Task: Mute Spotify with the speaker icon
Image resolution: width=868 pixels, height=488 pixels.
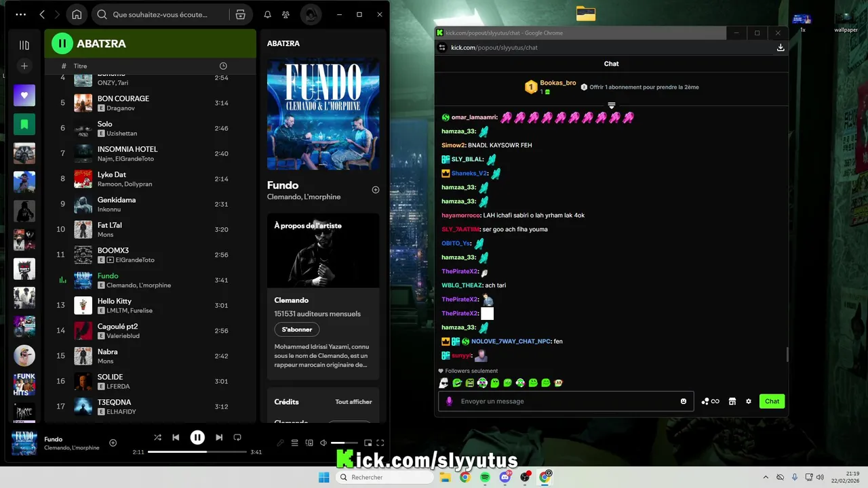Action: coord(323,443)
